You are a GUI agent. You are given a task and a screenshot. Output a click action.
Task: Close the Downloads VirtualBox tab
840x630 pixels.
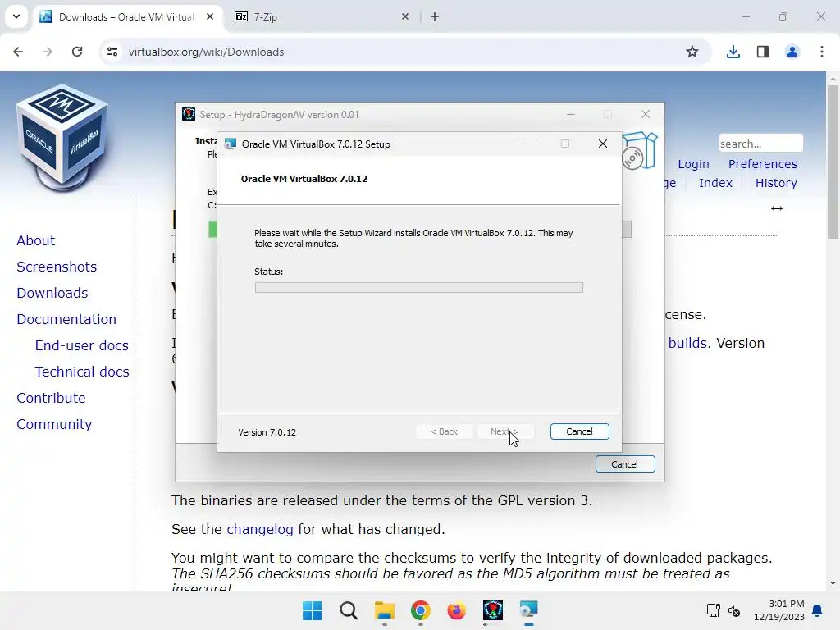[x=210, y=16]
